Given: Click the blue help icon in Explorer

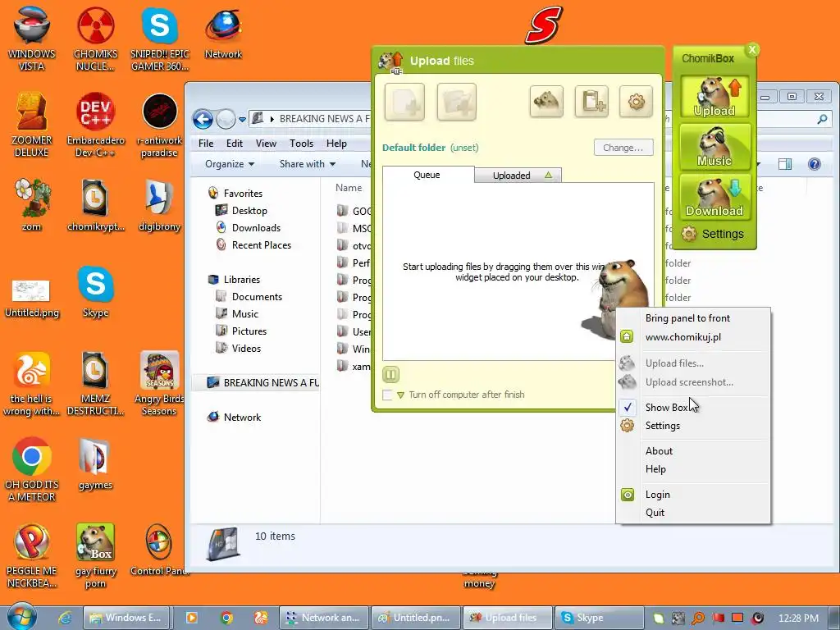Looking at the screenshot, I should coord(815,164).
